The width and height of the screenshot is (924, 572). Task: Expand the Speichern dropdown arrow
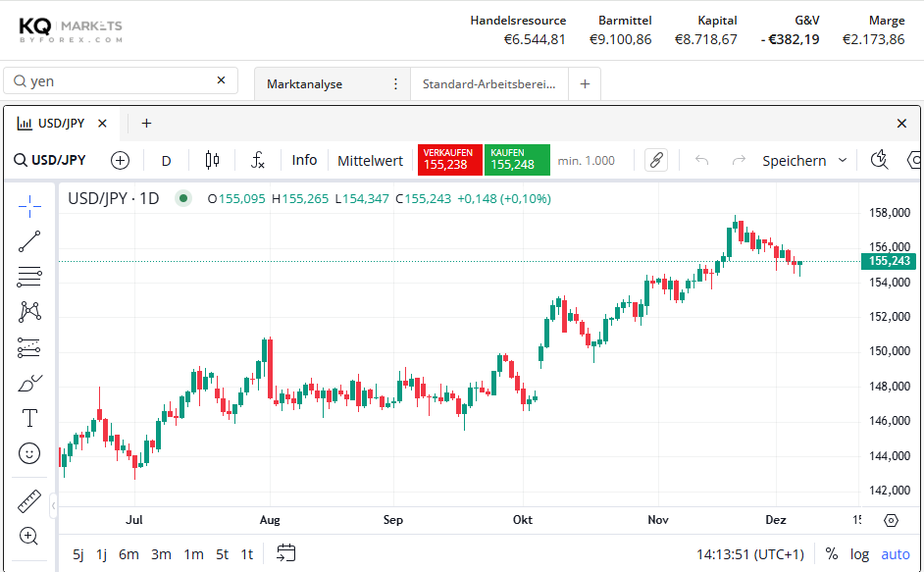click(842, 161)
